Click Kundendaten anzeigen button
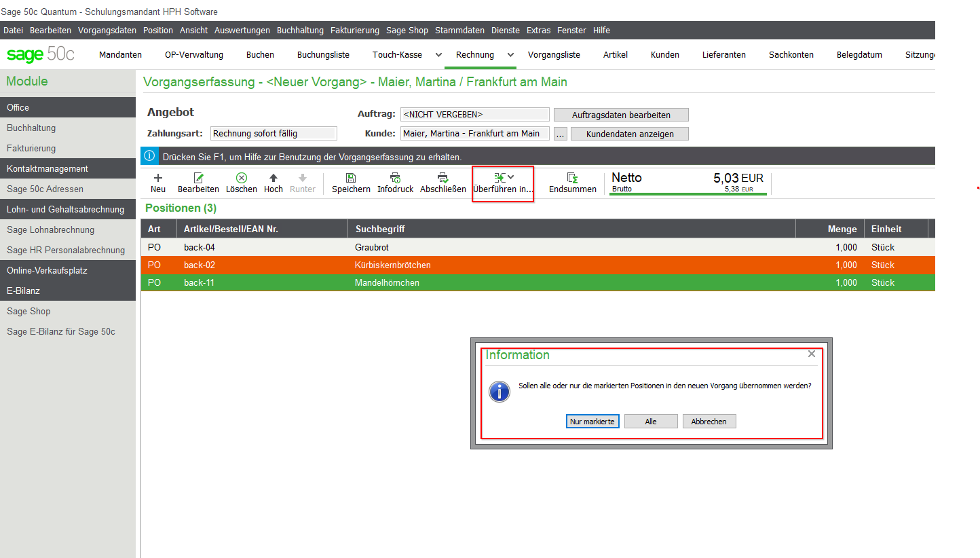 (630, 134)
